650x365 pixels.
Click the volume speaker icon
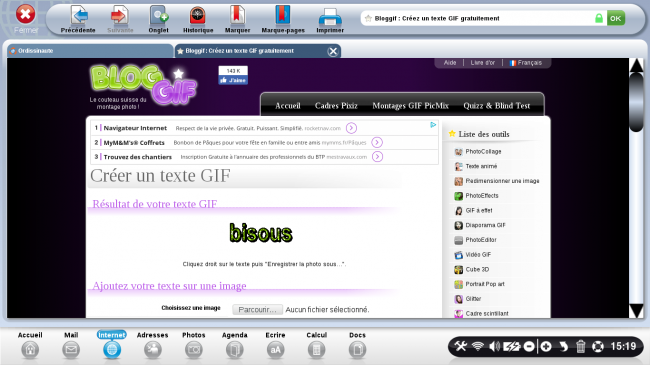[494, 346]
